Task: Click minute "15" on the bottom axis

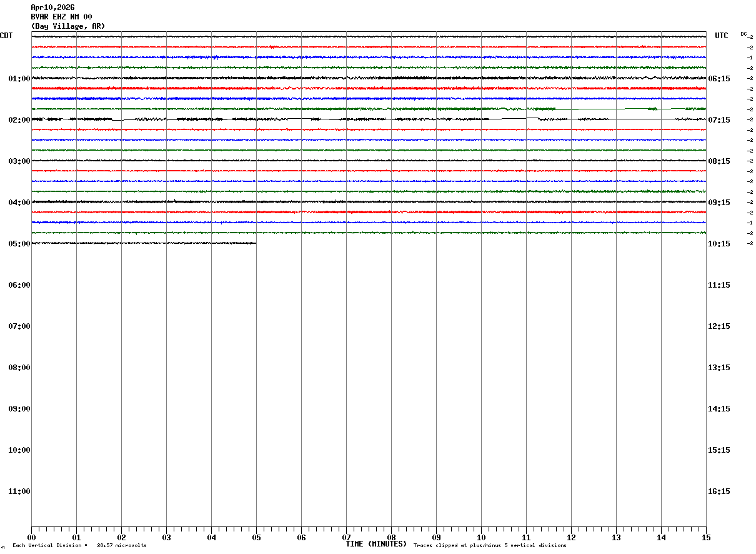Action: (x=706, y=538)
